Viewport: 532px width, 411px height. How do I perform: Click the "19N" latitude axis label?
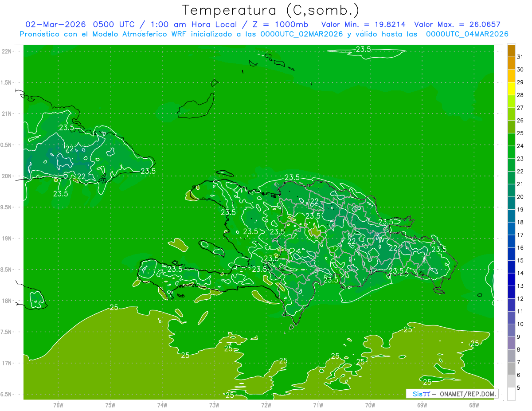point(7,238)
